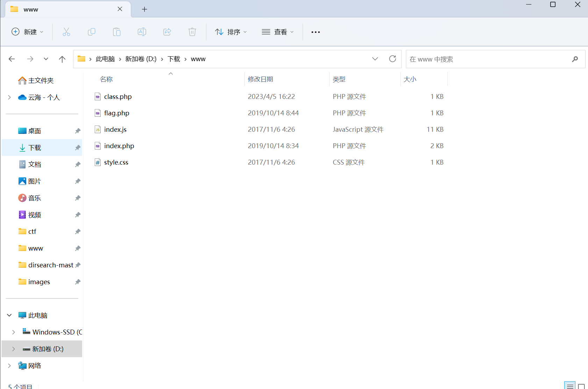Open dirsearch-mast folder in sidebar
The image size is (588, 389).
pyautogui.click(x=51, y=265)
